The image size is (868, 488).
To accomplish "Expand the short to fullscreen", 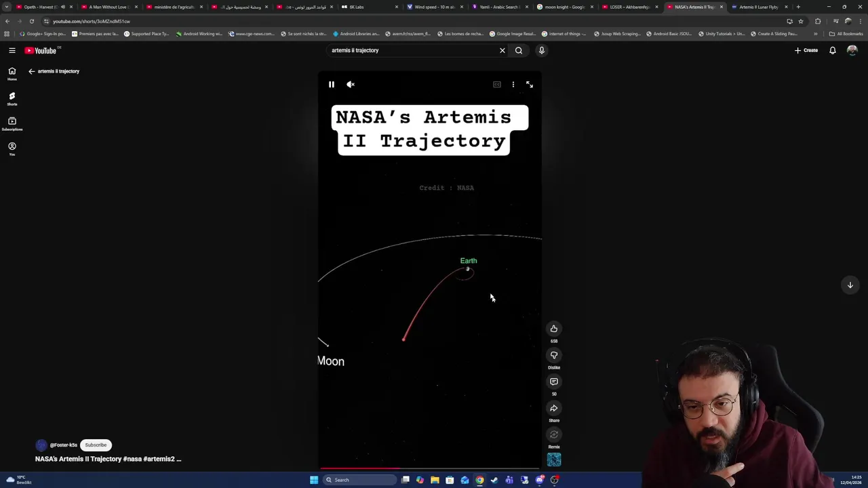I will [530, 85].
